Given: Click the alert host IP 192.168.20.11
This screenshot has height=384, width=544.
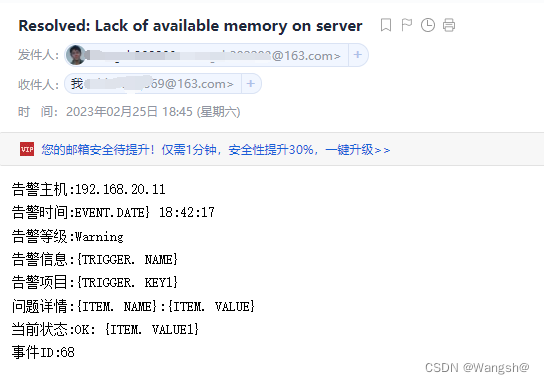Looking at the screenshot, I should point(120,189).
